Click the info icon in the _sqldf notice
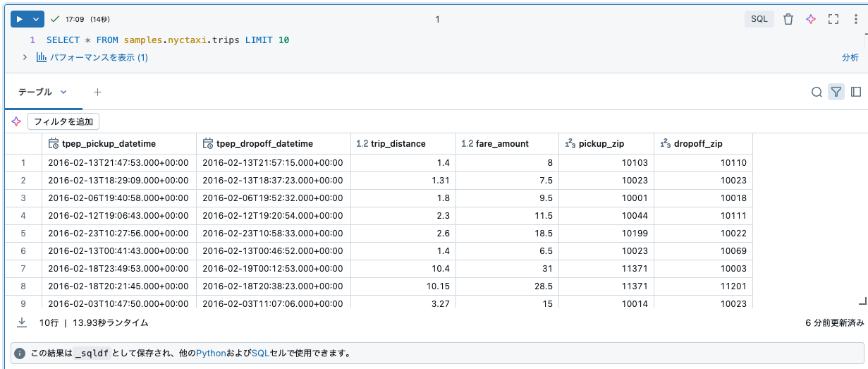This screenshot has width=868, height=369. (x=20, y=353)
